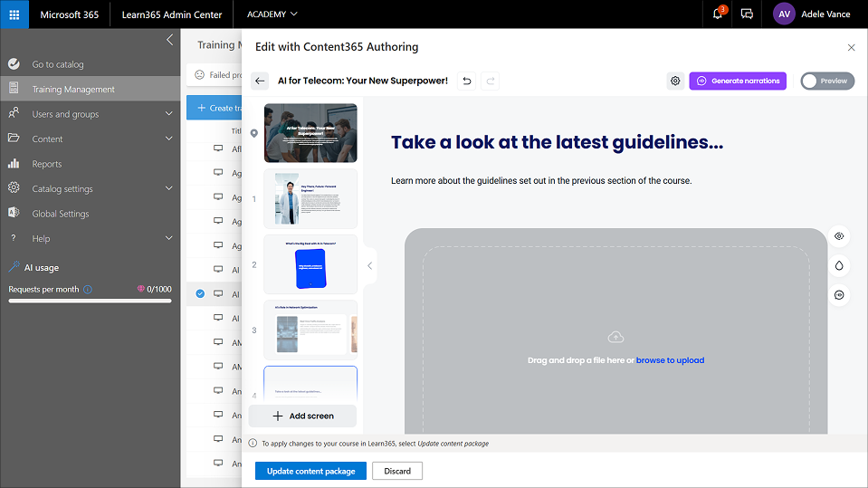The height and width of the screenshot is (488, 868).
Task: Open the chat feedback icon in header
Action: click(x=747, y=14)
